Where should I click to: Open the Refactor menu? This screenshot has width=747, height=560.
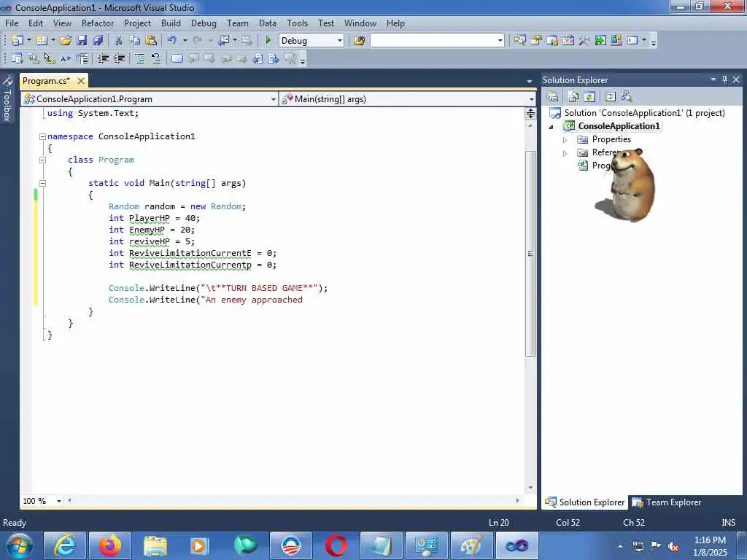pyautogui.click(x=98, y=23)
